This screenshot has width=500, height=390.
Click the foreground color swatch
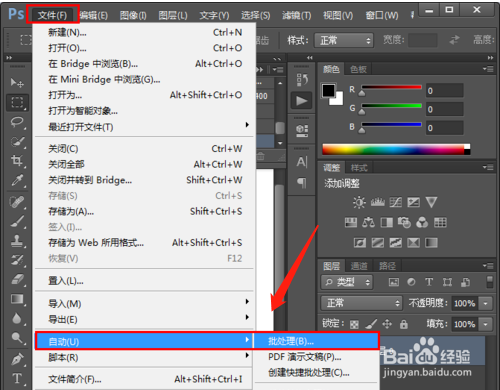click(329, 90)
